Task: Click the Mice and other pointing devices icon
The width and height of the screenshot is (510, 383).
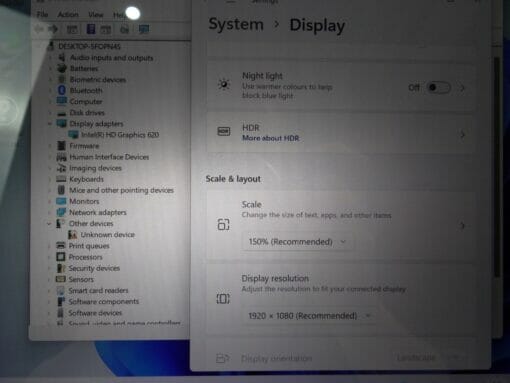Action: [61, 190]
